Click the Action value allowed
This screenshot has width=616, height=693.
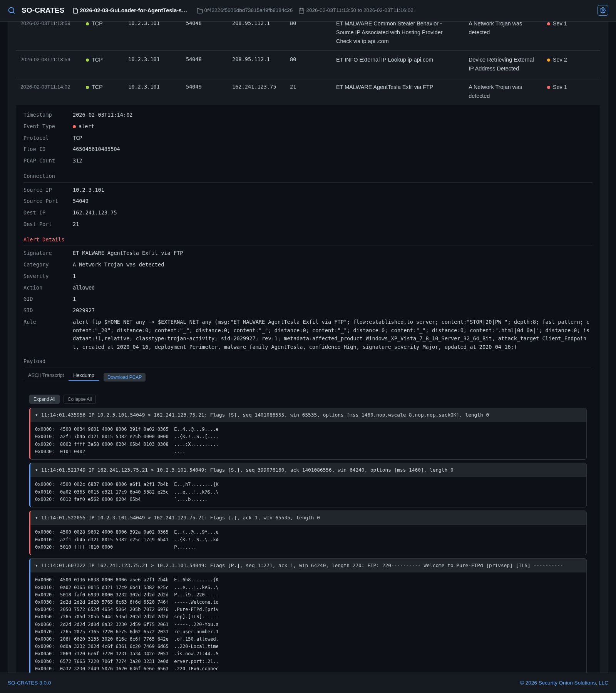click(x=84, y=288)
